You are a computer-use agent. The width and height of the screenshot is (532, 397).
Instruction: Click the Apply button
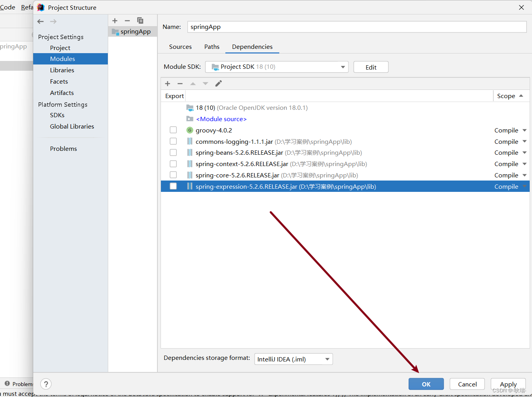pos(508,384)
